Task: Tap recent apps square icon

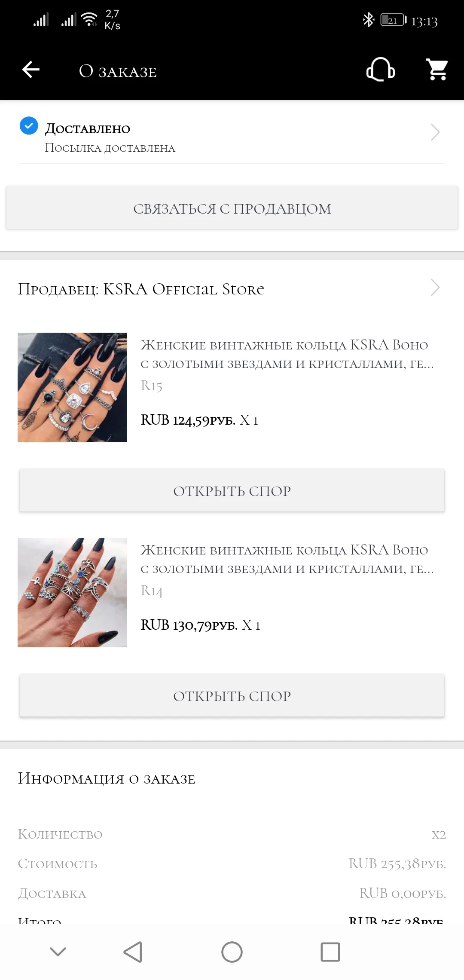Action: pyautogui.click(x=330, y=952)
